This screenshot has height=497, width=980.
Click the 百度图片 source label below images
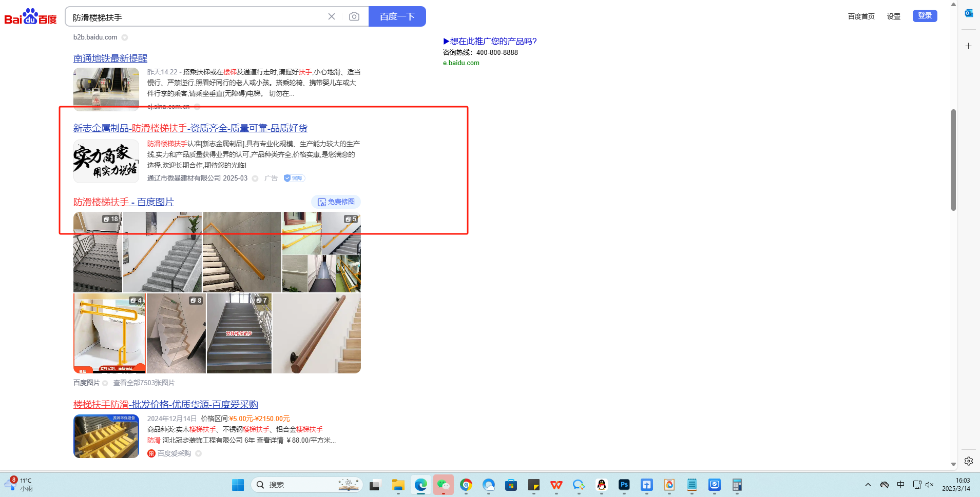click(x=87, y=383)
